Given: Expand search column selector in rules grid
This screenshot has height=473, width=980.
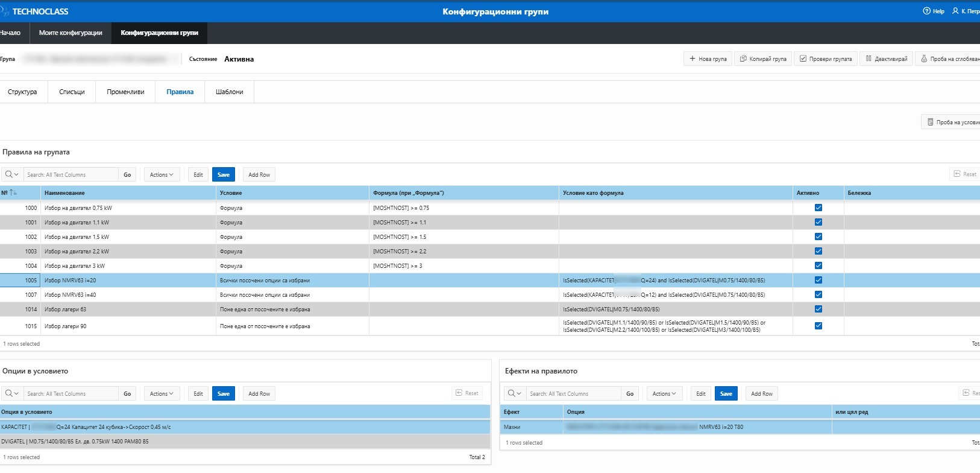Looking at the screenshot, I should [x=12, y=174].
